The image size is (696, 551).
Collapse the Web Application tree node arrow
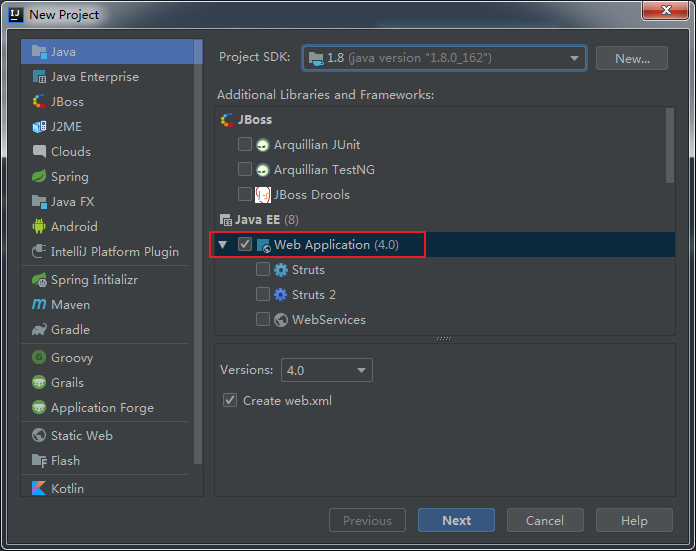click(223, 245)
